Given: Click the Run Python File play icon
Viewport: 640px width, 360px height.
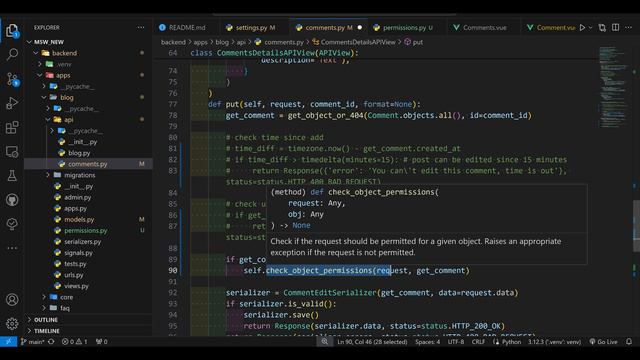Looking at the screenshot, I should [x=582, y=27].
